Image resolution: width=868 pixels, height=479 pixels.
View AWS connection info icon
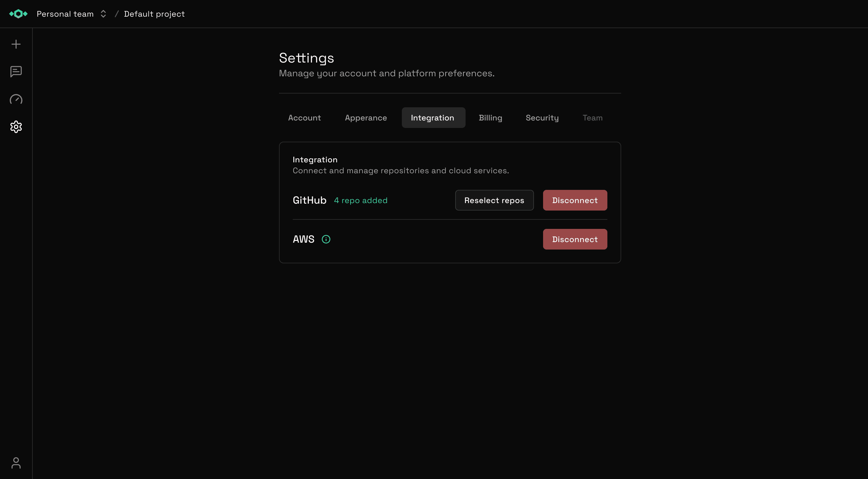[326, 239]
